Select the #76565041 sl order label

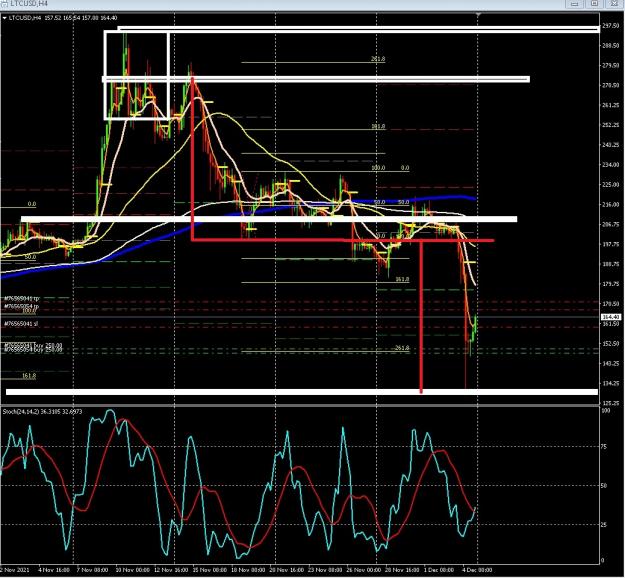coord(21,324)
